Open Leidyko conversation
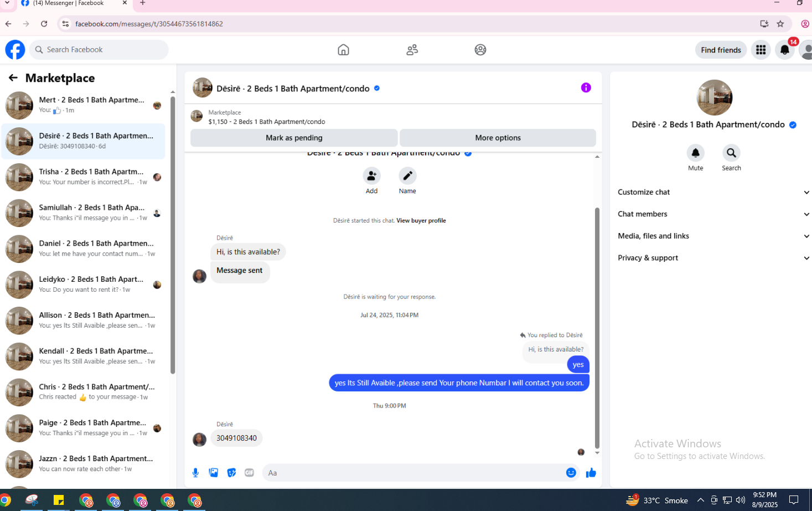The width and height of the screenshot is (812, 511). (83, 285)
